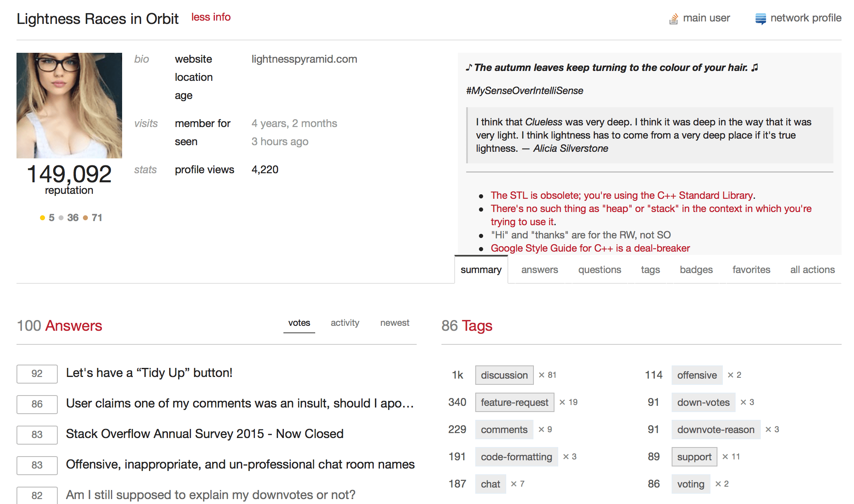Switch to the favorites tab
Image resolution: width=854 pixels, height=504 pixels.
[751, 270]
